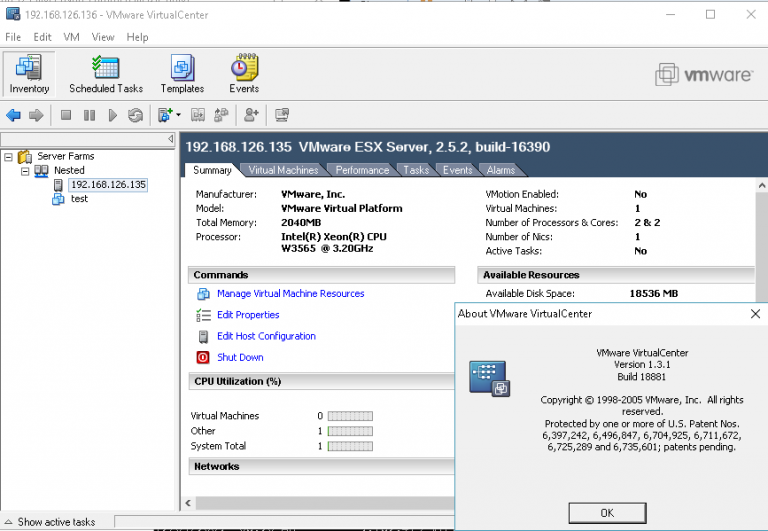
Task: Click the add host icon with green plus
Action: click(165, 115)
